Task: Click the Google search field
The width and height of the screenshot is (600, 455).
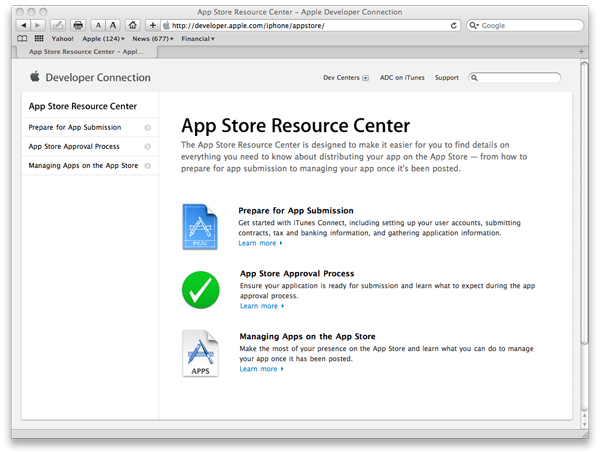Action: tap(525, 26)
